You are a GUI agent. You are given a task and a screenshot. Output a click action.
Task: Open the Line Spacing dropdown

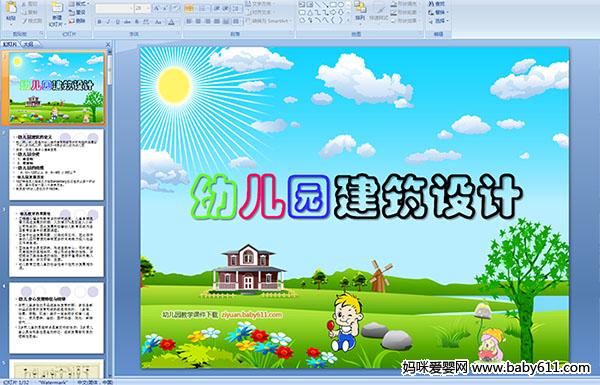[x=236, y=8]
